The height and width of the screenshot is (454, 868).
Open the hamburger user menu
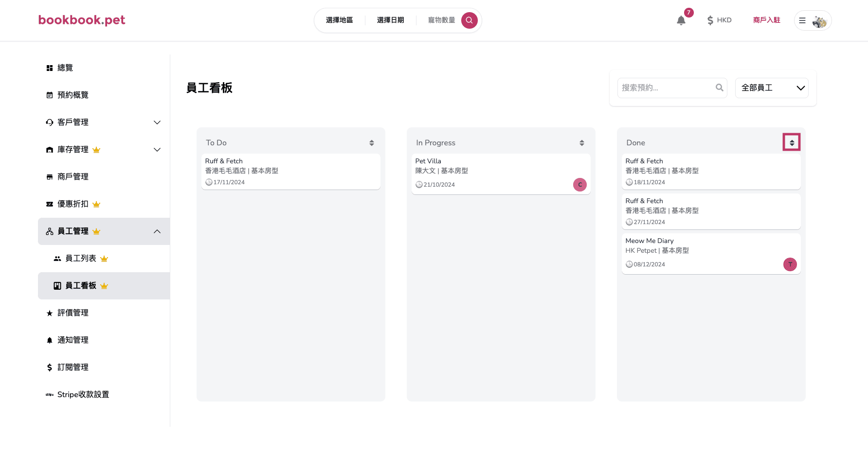(802, 20)
